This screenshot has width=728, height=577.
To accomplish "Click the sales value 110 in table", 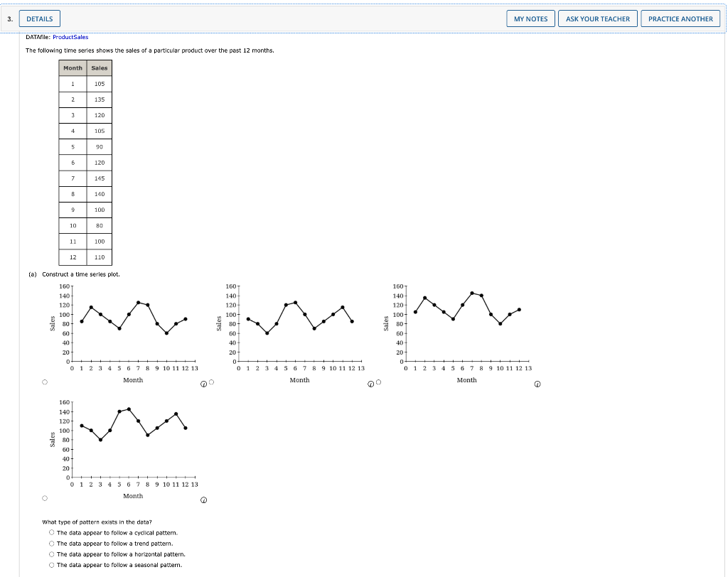I will click(100, 257).
